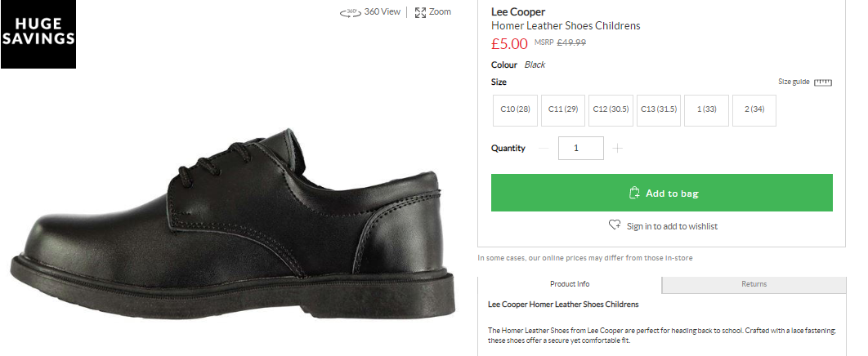Click the size guide ruler icon
The image size is (868, 356).
(822, 82)
